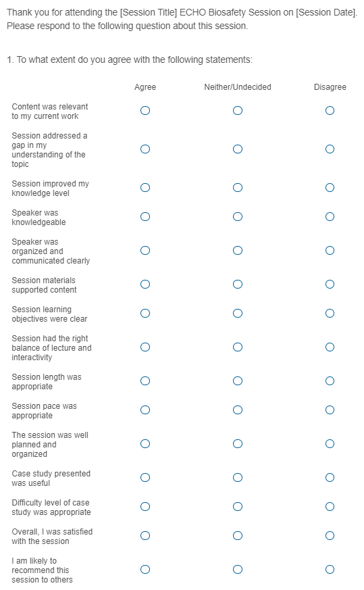The width and height of the screenshot is (364, 590).
Task: Select Agree for session improved my knowledge
Action: click(145, 188)
